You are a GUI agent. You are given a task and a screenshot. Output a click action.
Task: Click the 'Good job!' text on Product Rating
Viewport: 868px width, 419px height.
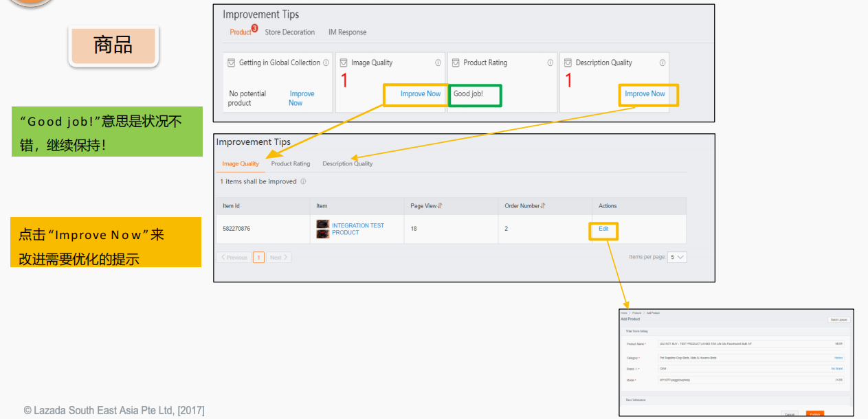[468, 94]
